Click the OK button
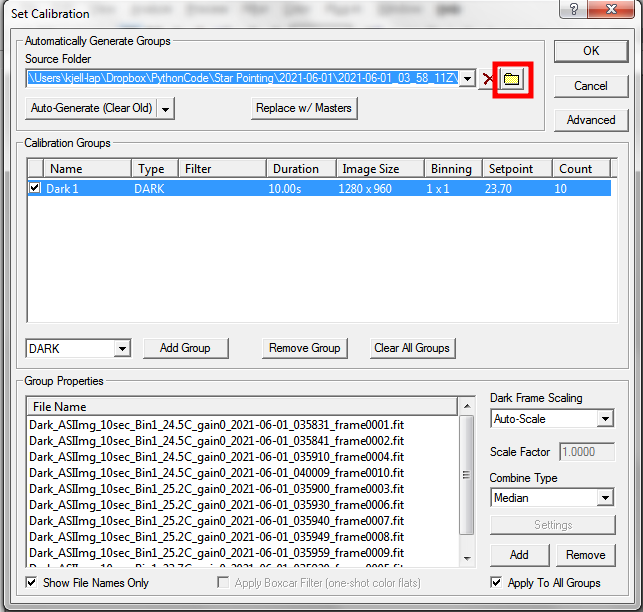The width and height of the screenshot is (643, 612). (x=591, y=51)
